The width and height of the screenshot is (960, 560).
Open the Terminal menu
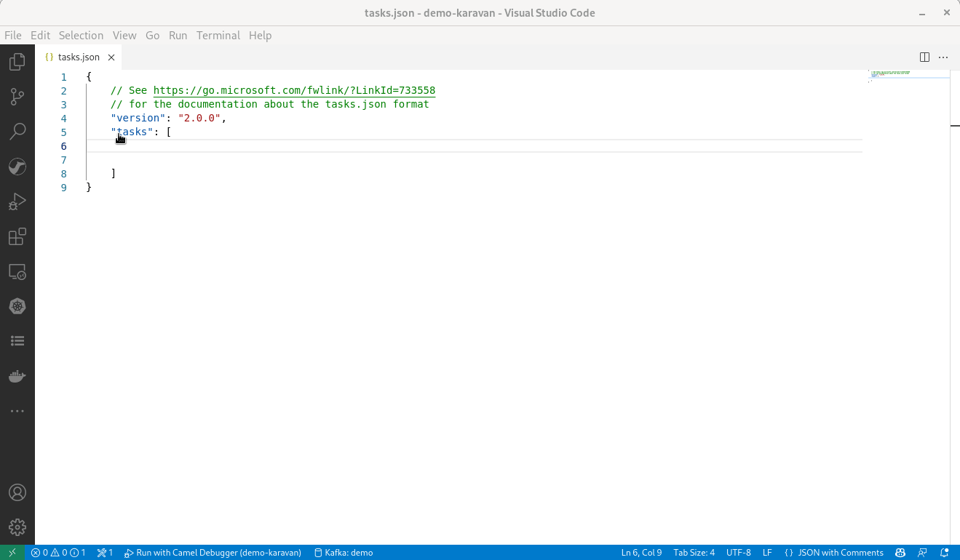218,35
